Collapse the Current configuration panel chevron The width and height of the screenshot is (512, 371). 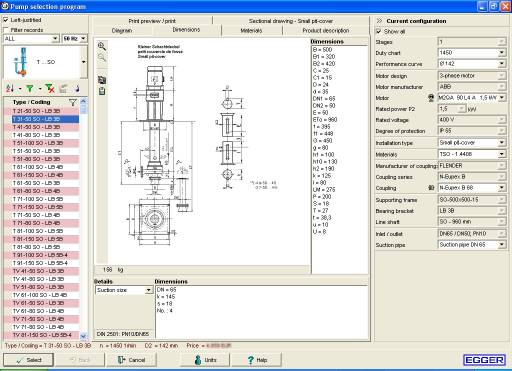(x=379, y=21)
